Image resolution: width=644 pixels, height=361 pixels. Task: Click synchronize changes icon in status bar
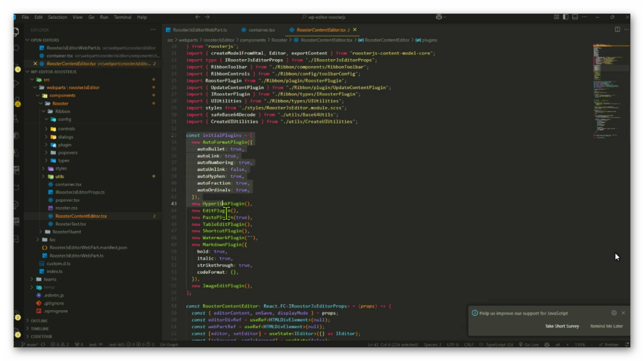tap(43, 345)
